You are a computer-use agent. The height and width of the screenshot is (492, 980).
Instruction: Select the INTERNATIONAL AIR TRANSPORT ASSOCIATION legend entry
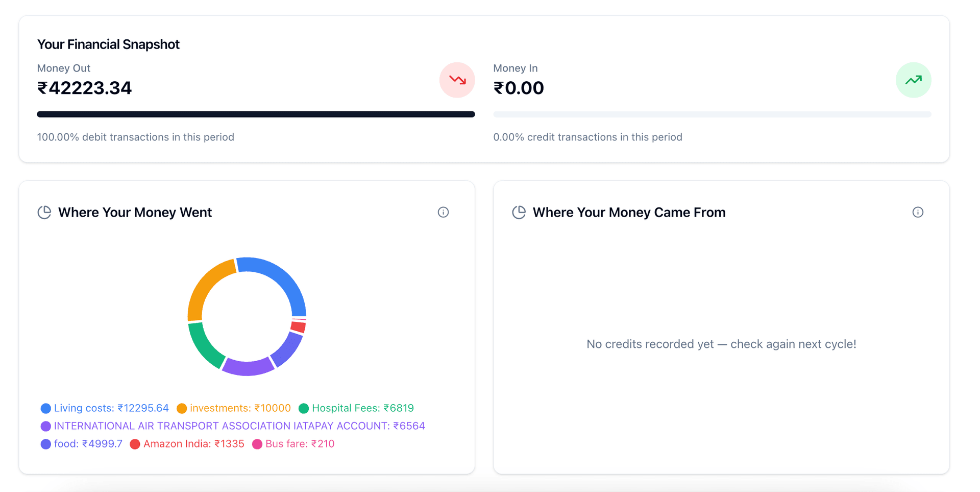pos(239,426)
